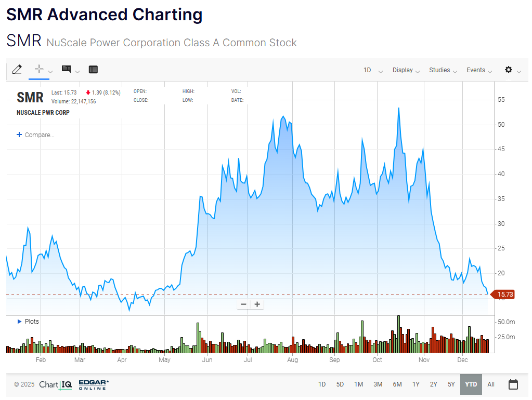Image resolution: width=532 pixels, height=400 pixels.
Task: Zoom in with plus button
Action: tap(257, 304)
